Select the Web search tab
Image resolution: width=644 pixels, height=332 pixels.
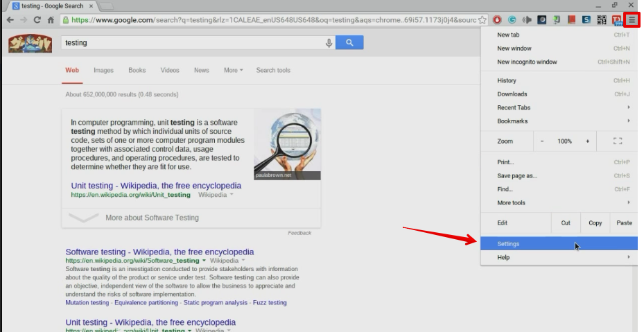72,70
